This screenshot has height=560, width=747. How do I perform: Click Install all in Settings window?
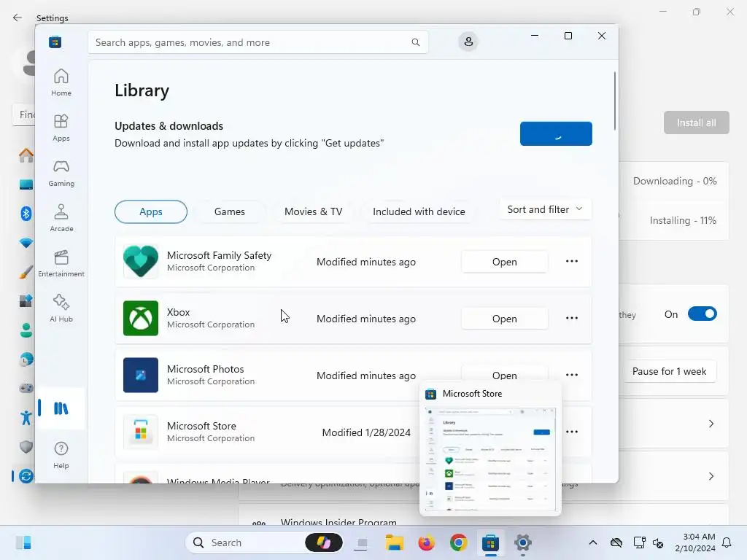tap(697, 122)
